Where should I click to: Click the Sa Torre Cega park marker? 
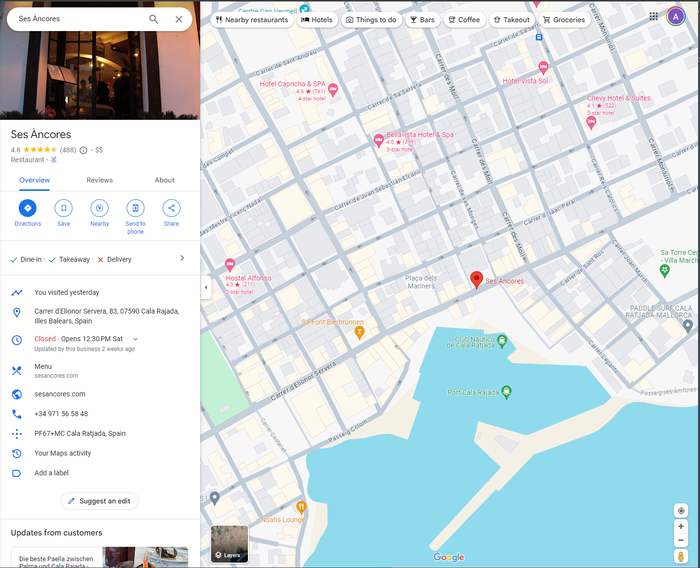click(665, 270)
